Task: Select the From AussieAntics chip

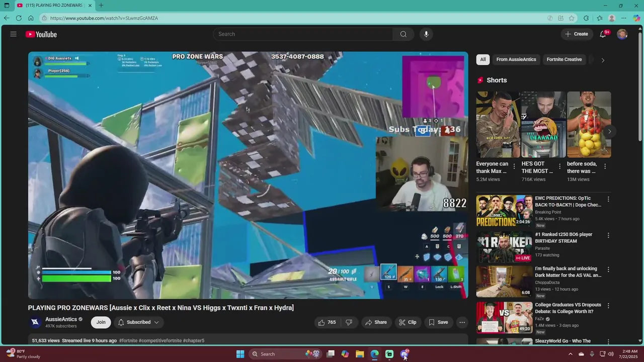Action: pyautogui.click(x=516, y=59)
